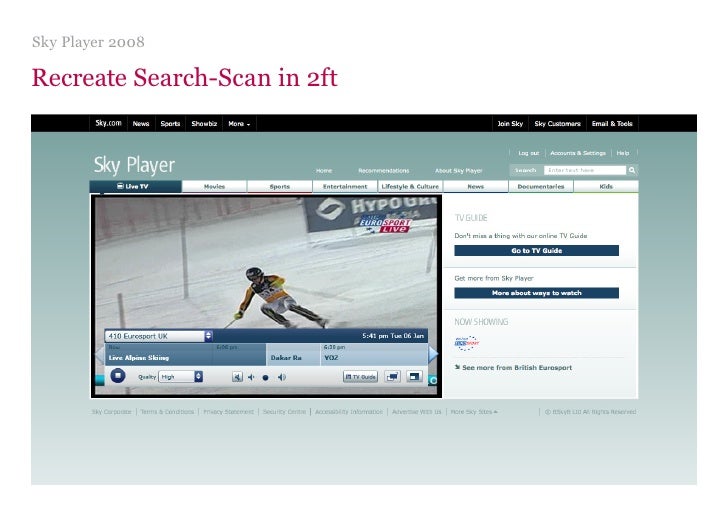The image size is (728, 515).
Task: Mute the player audio
Action: [x=237, y=377]
